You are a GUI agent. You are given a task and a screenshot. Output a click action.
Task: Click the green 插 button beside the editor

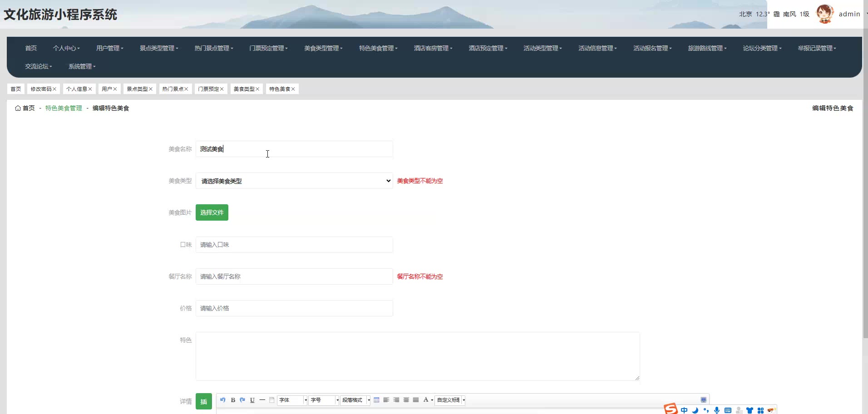(x=204, y=401)
